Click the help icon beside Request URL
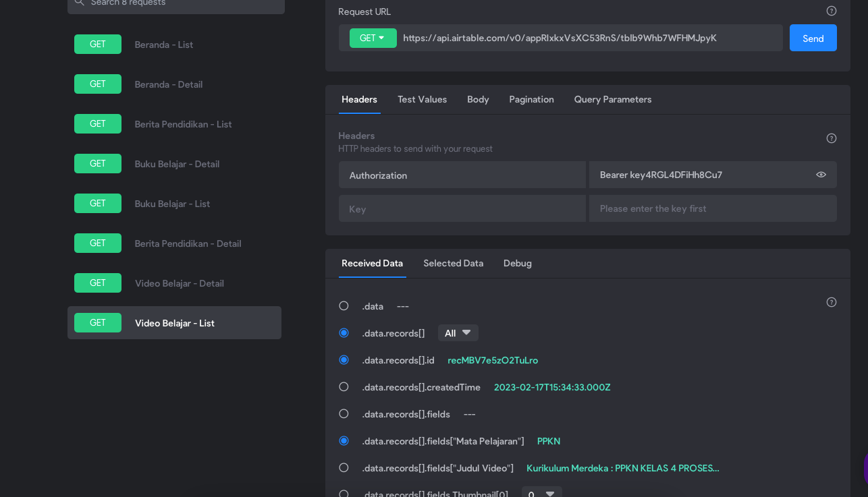The width and height of the screenshot is (868, 497). click(832, 11)
